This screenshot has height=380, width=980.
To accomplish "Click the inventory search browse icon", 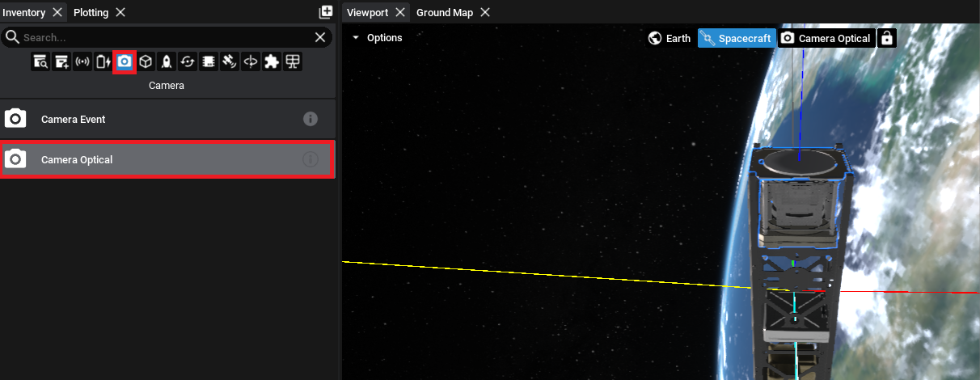I will tap(40, 61).
